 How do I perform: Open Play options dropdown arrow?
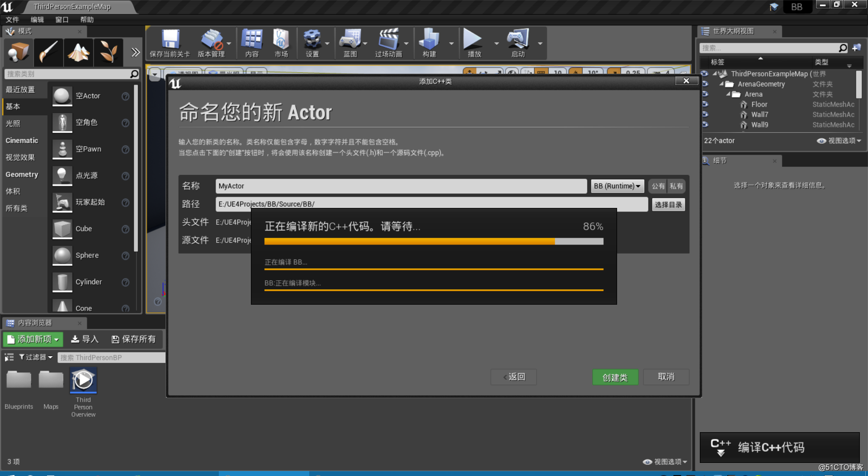pyautogui.click(x=496, y=43)
